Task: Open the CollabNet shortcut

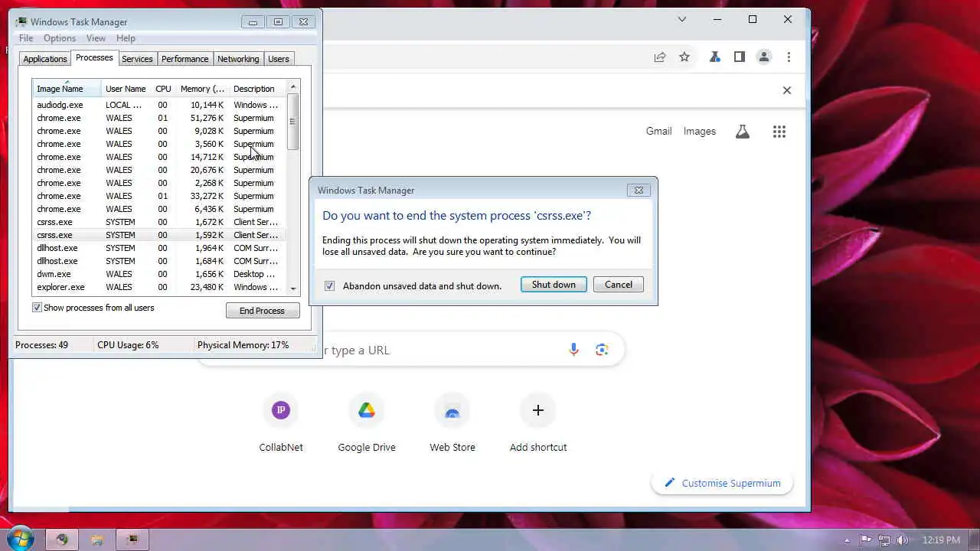Action: (x=281, y=424)
